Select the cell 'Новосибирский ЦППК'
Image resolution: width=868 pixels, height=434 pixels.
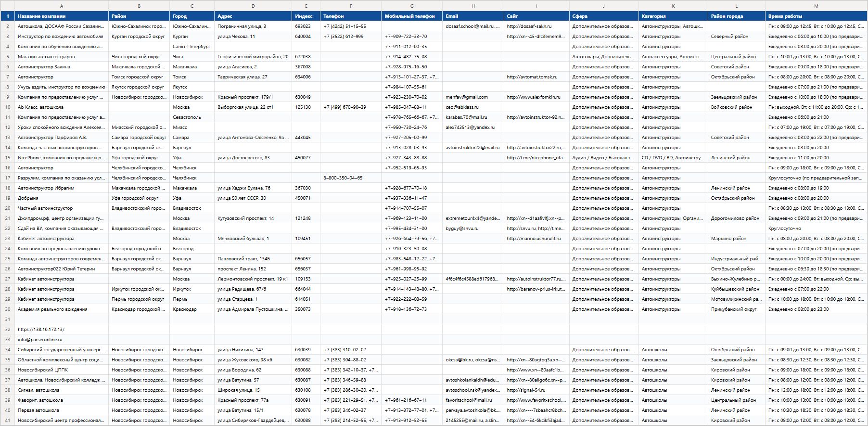click(62, 370)
